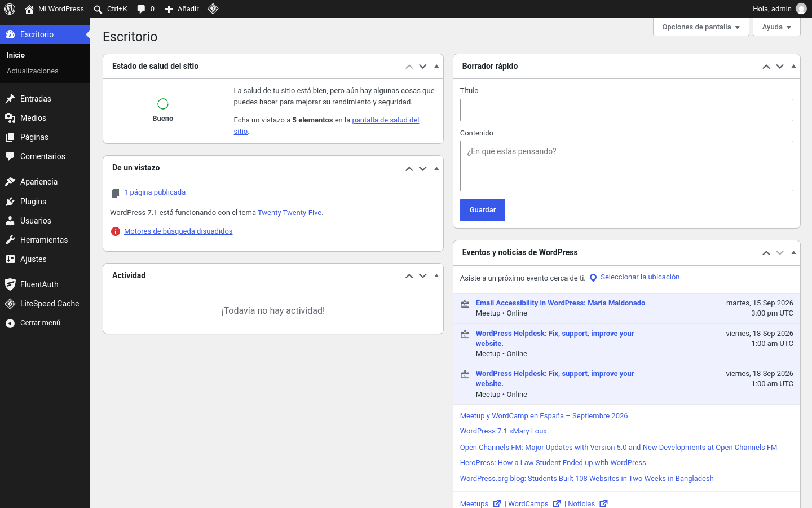Click the external link icon after Meetups
This screenshot has height=508, width=812.
point(497,503)
